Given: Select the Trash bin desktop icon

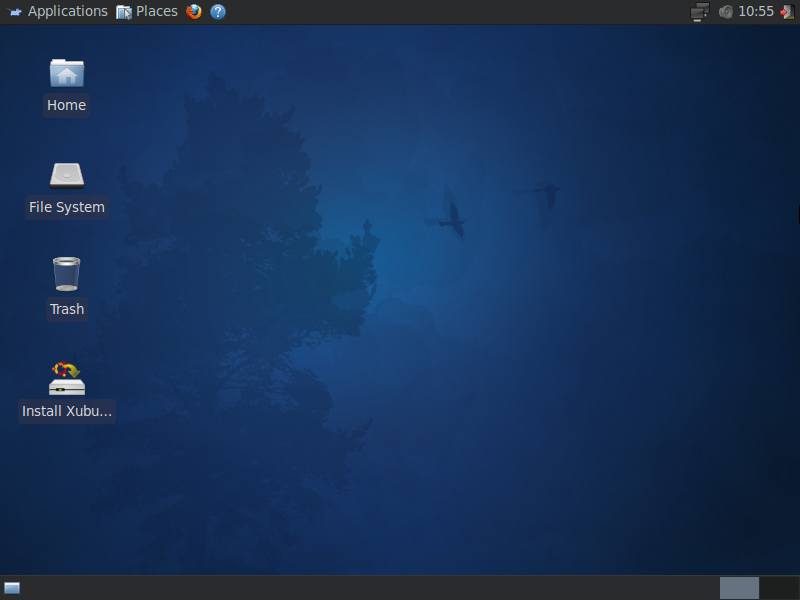Looking at the screenshot, I should click(67, 274).
